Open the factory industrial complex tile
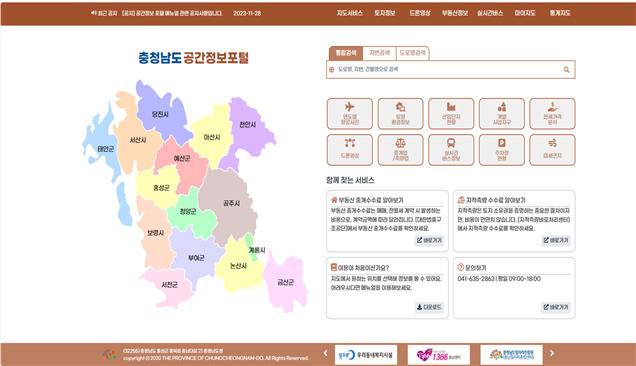Viewport: 636px width, 366px height. 451,114
